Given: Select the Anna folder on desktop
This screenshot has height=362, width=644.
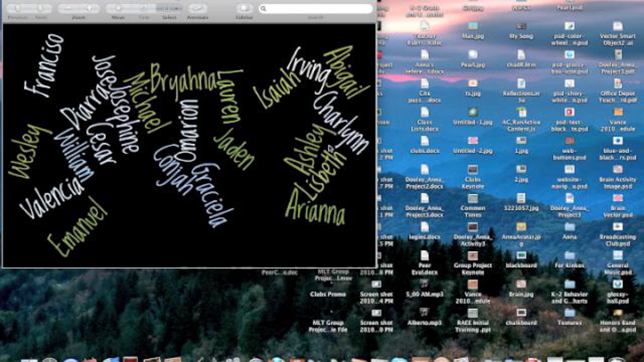Looking at the screenshot, I should click(x=569, y=227).
